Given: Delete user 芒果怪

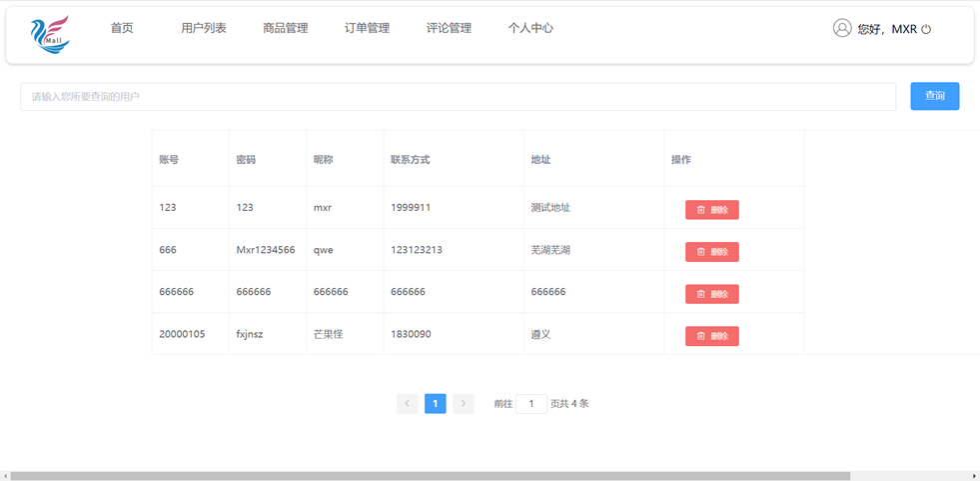Looking at the screenshot, I should click(712, 336).
